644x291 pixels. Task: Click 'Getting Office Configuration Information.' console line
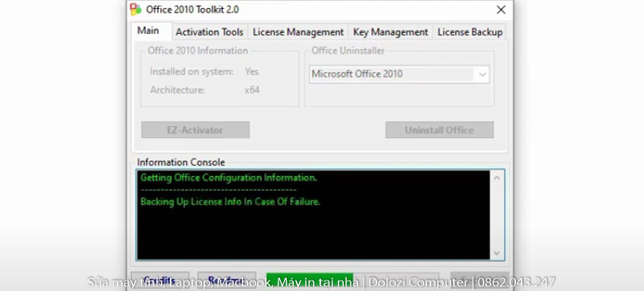click(229, 178)
